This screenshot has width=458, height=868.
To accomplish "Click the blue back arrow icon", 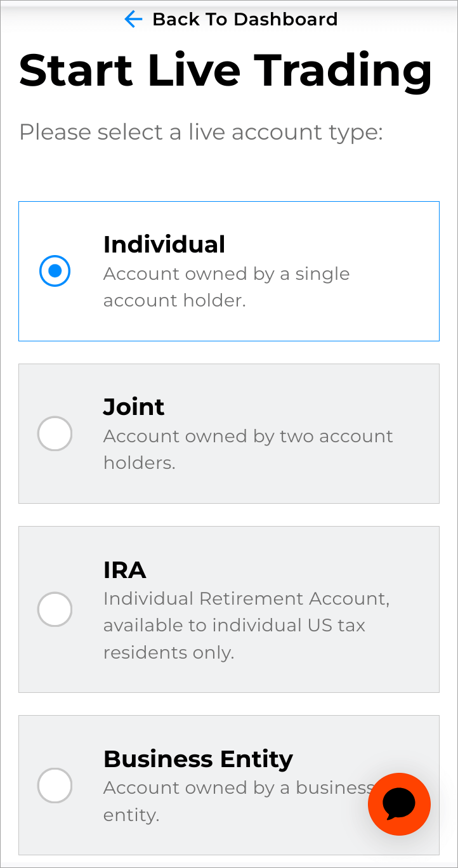I will click(x=133, y=20).
